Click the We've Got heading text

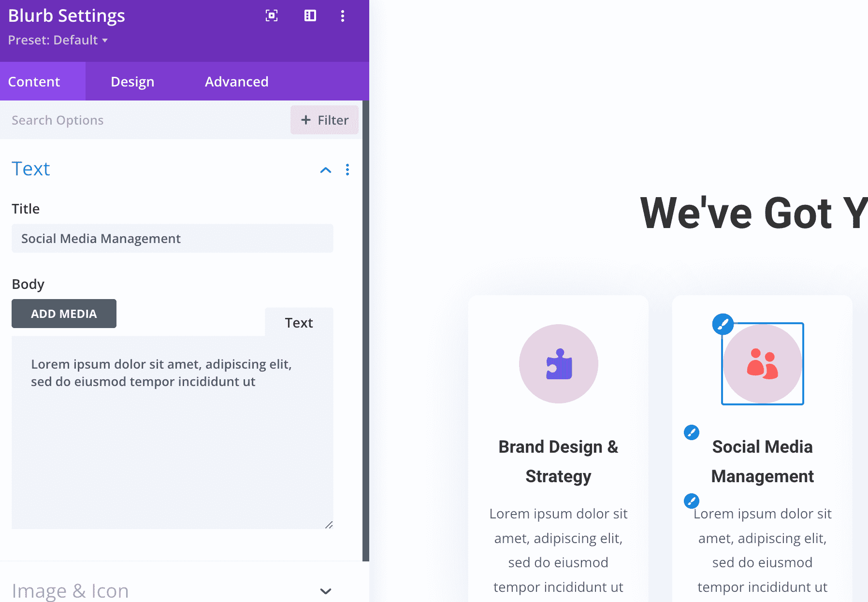click(754, 213)
